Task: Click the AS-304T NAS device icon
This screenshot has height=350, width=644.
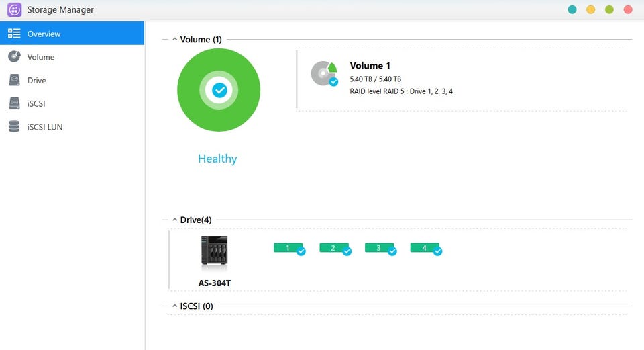Action: (214, 253)
